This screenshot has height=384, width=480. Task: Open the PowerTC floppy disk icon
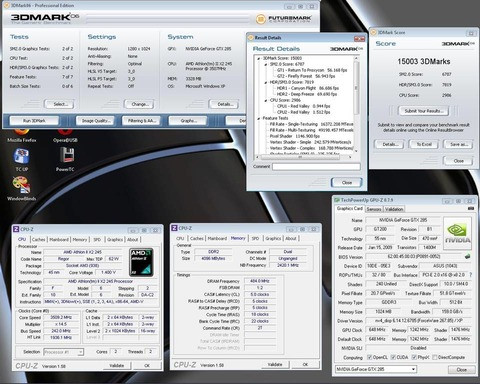65,160
